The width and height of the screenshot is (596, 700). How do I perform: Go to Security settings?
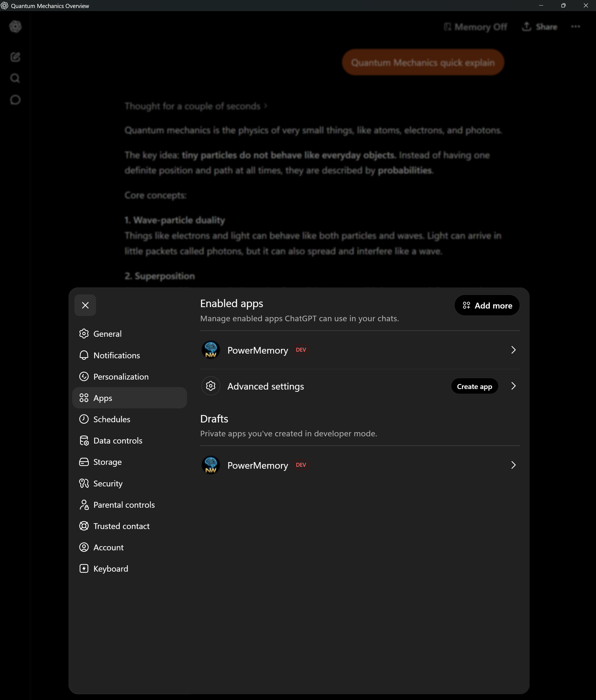pos(129,483)
